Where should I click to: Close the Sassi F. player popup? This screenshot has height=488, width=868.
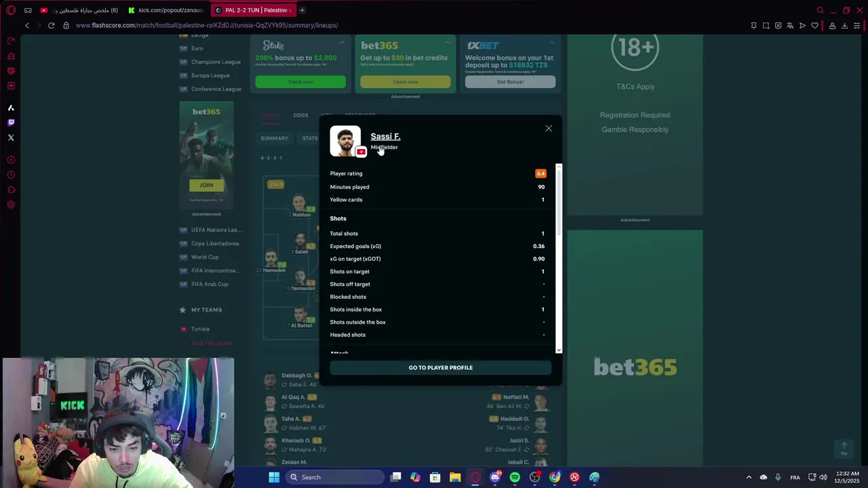click(x=549, y=129)
